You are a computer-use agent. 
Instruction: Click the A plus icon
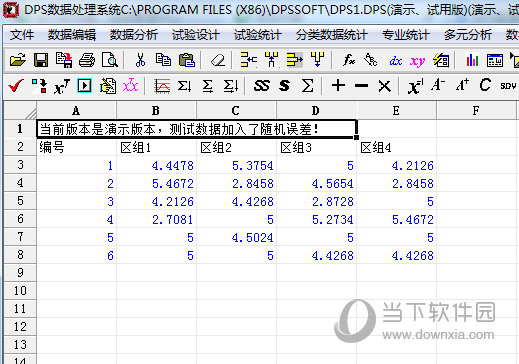coord(462,85)
